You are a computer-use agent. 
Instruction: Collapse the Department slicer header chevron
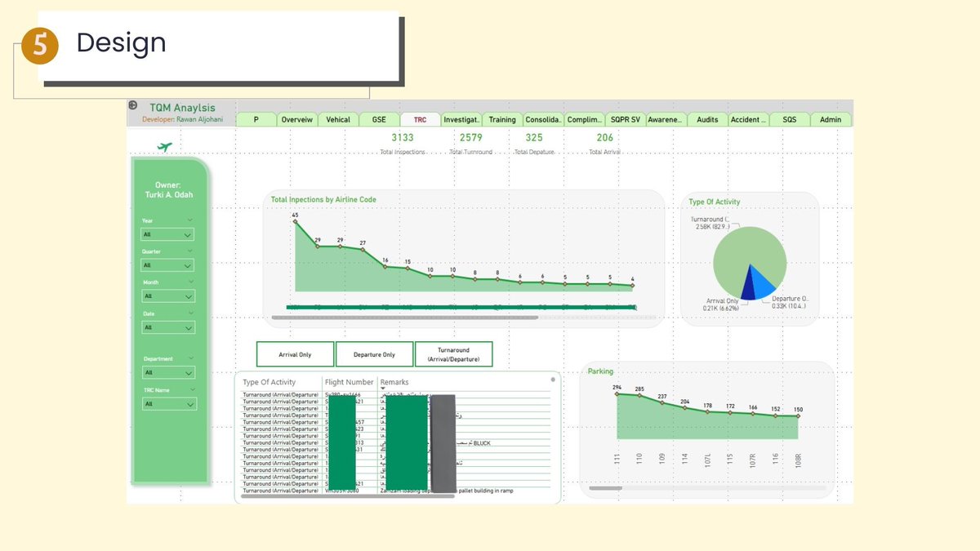click(190, 358)
